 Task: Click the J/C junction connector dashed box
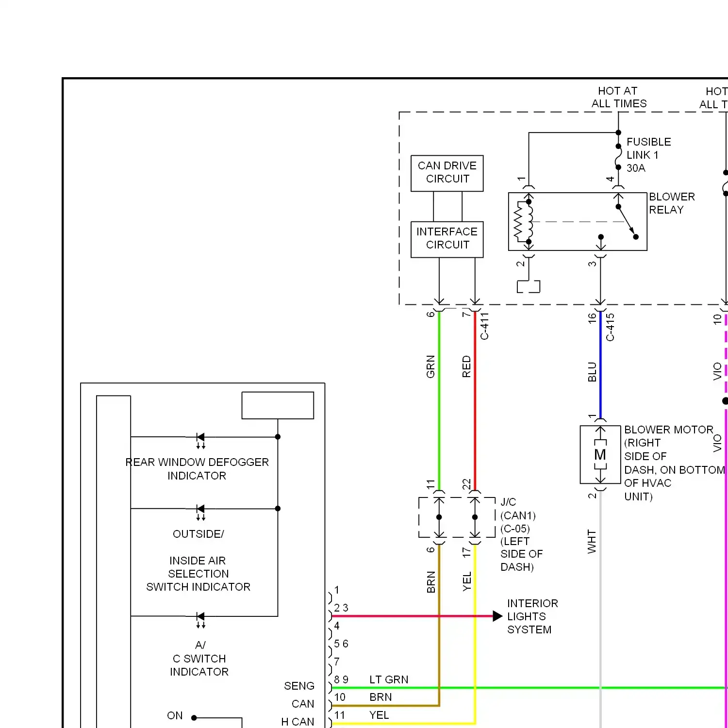(457, 517)
